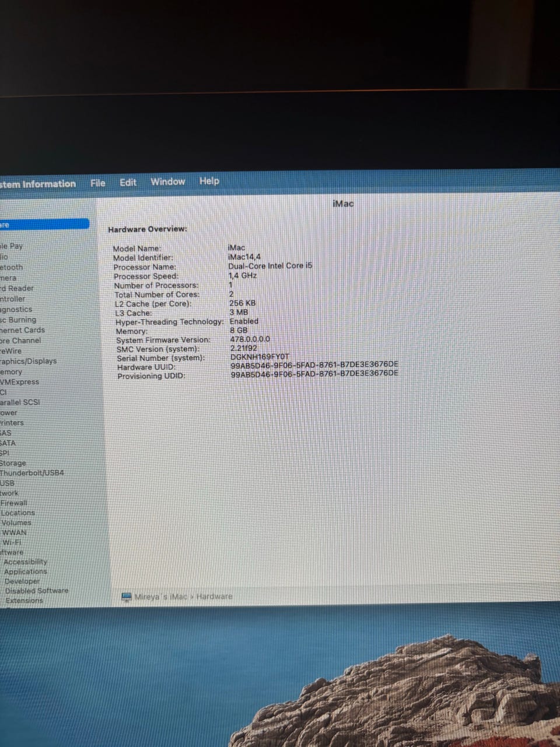Select Ethernet Cards in the sidebar
Screen dimensions: 560x747
pyautogui.click(x=22, y=330)
